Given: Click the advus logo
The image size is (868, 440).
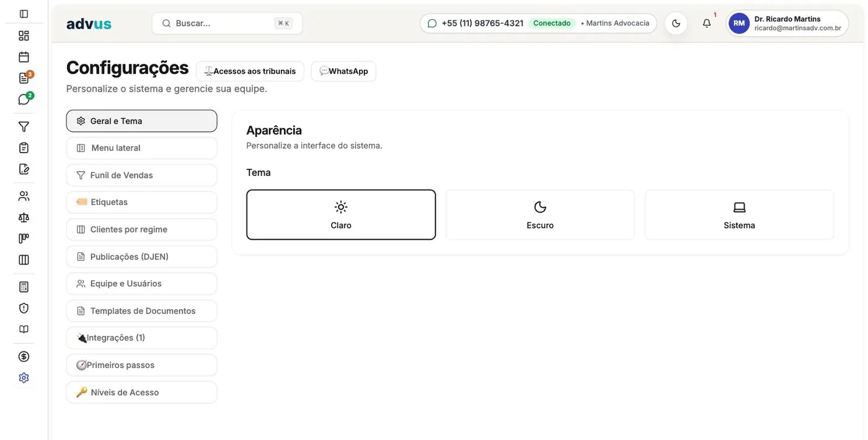Looking at the screenshot, I should [x=89, y=24].
